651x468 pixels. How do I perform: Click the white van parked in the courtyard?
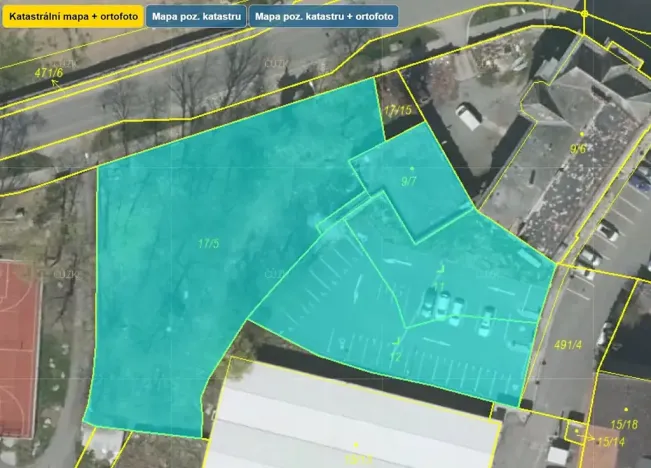coord(469,117)
